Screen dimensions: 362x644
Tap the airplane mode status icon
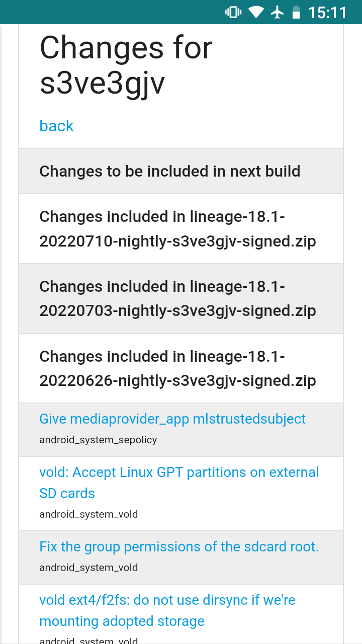[277, 12]
